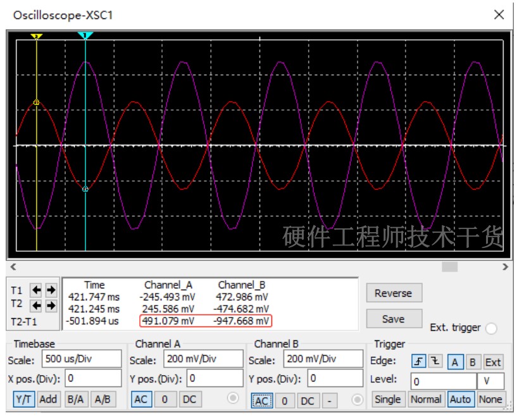This screenshot has height=420, width=524.
Task: Set trigger mode to Normal
Action: point(426,399)
